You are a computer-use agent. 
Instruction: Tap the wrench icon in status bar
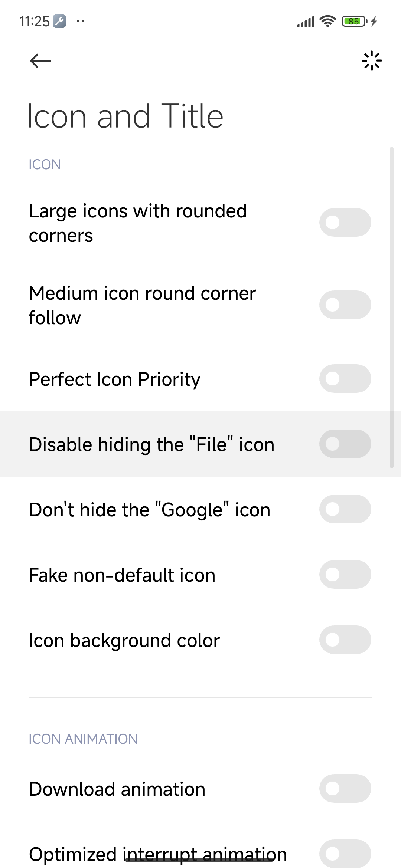pyautogui.click(x=59, y=21)
